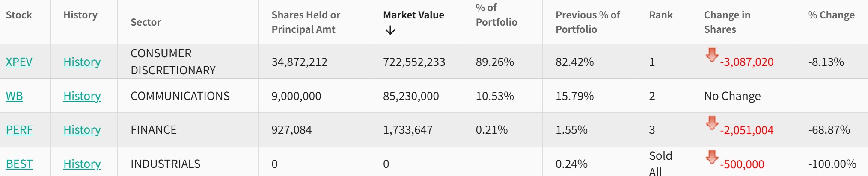Sort by Previous % of Portfolio header
The image size is (868, 176).
tap(588, 22)
